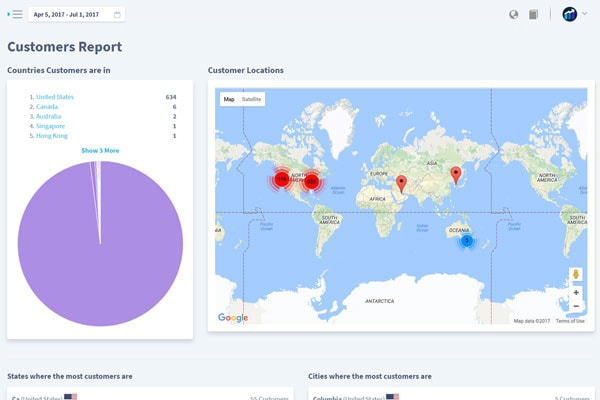The height and width of the screenshot is (400, 600).
Task: Open Australia in country list
Action: click(x=48, y=116)
